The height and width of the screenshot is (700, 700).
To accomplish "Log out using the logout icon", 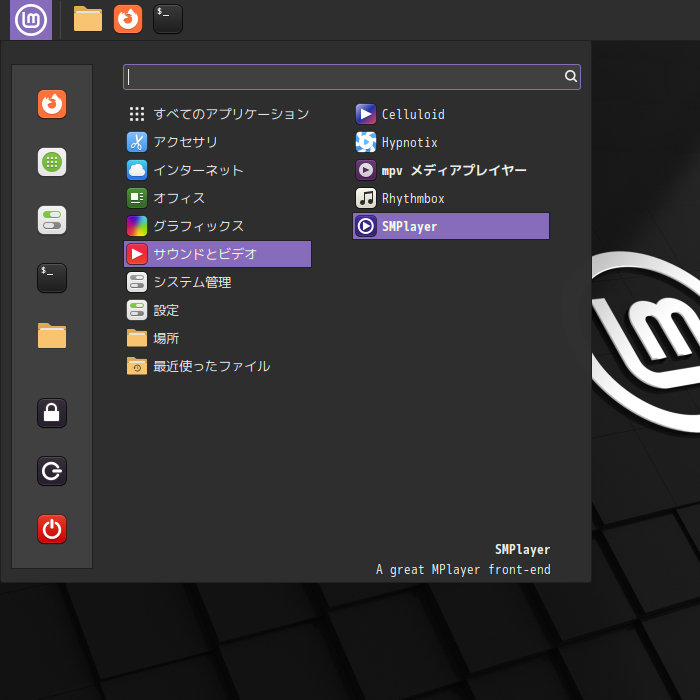I will click(52, 471).
